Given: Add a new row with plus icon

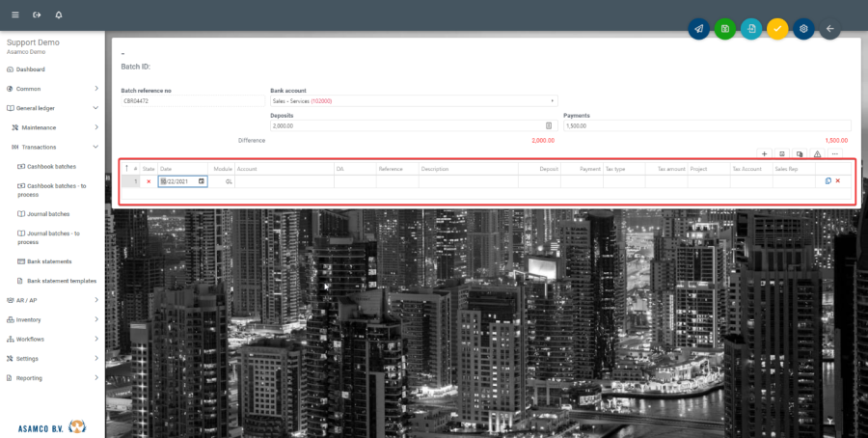Looking at the screenshot, I should [x=764, y=153].
